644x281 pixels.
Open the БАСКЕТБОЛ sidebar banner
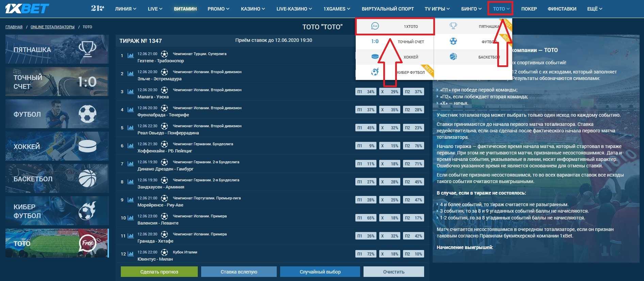[57, 179]
